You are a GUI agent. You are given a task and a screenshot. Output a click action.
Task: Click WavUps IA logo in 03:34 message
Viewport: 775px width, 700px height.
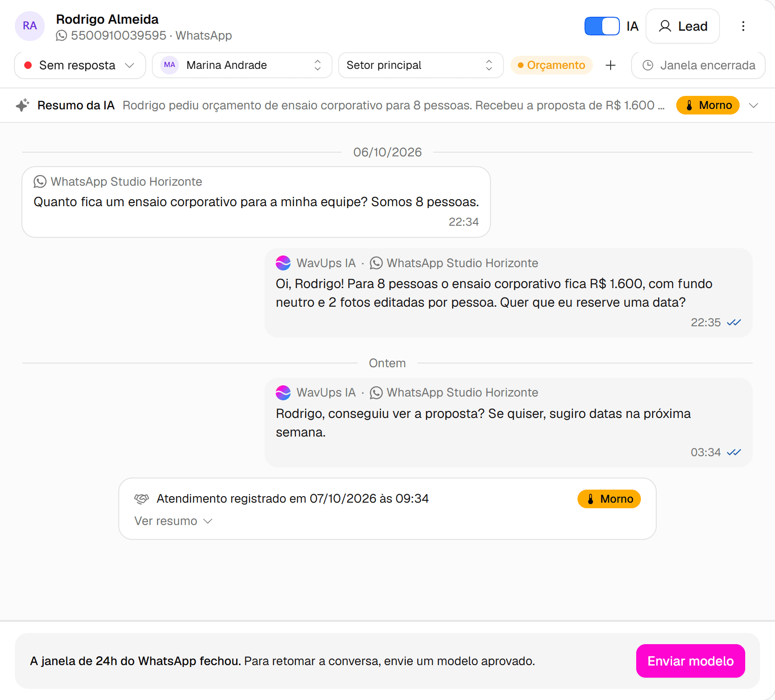point(283,393)
